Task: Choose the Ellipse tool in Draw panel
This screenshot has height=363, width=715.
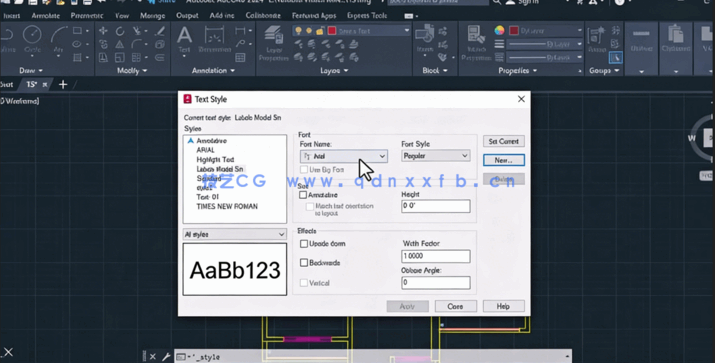Action: pos(77,44)
